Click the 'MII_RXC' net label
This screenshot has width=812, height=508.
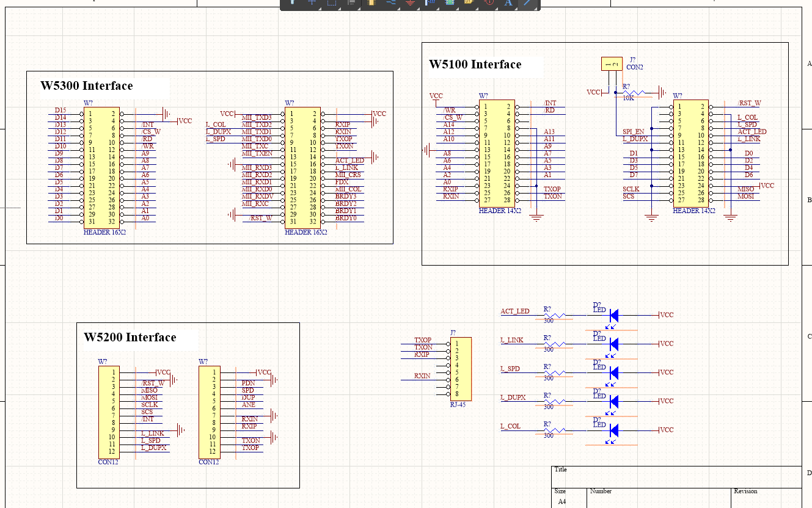[255, 203]
